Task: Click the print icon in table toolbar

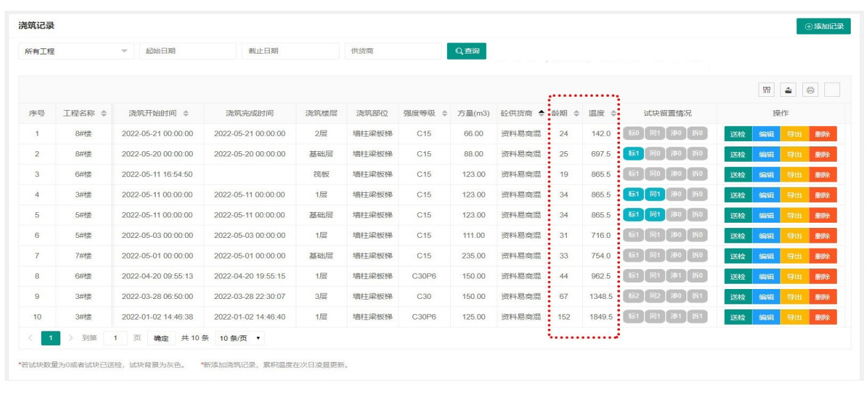Action: [810, 90]
